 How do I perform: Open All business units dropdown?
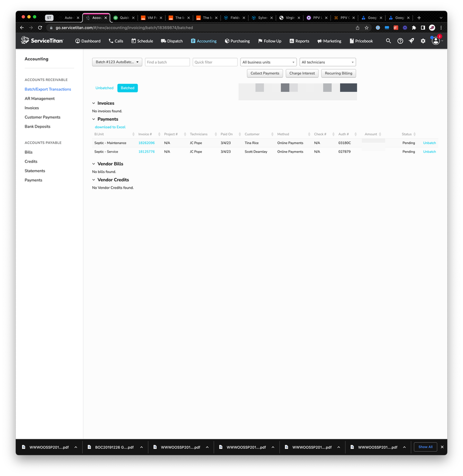(x=269, y=62)
